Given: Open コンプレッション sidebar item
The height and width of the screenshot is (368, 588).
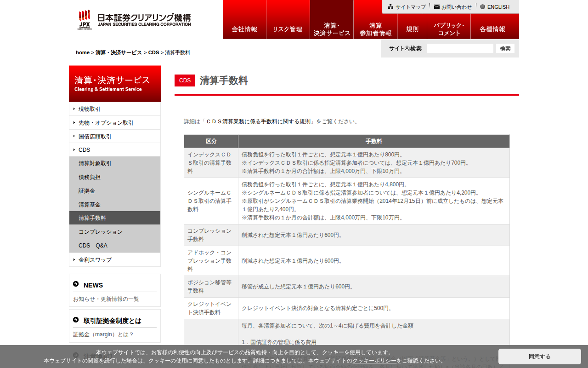Looking at the screenshot, I should tap(115, 232).
